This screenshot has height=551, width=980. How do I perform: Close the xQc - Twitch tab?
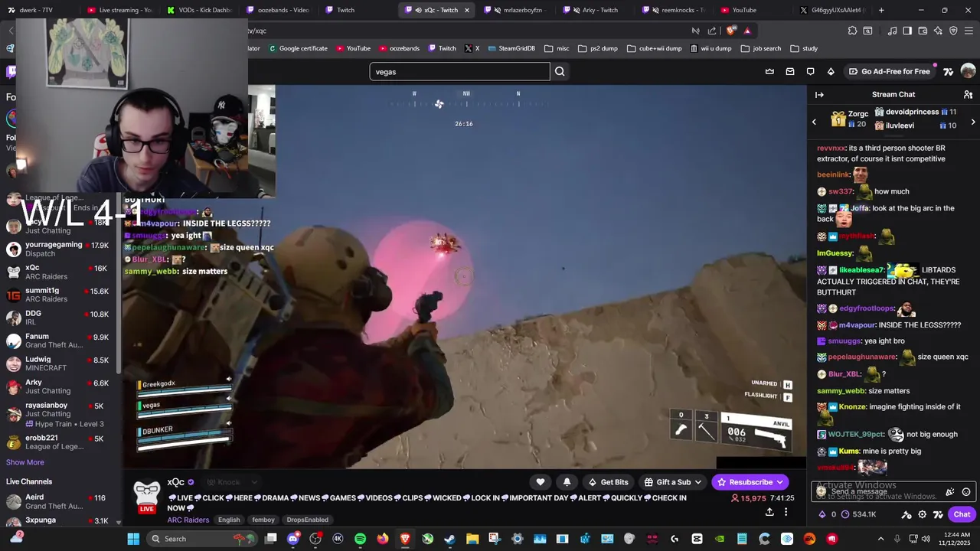(x=467, y=10)
